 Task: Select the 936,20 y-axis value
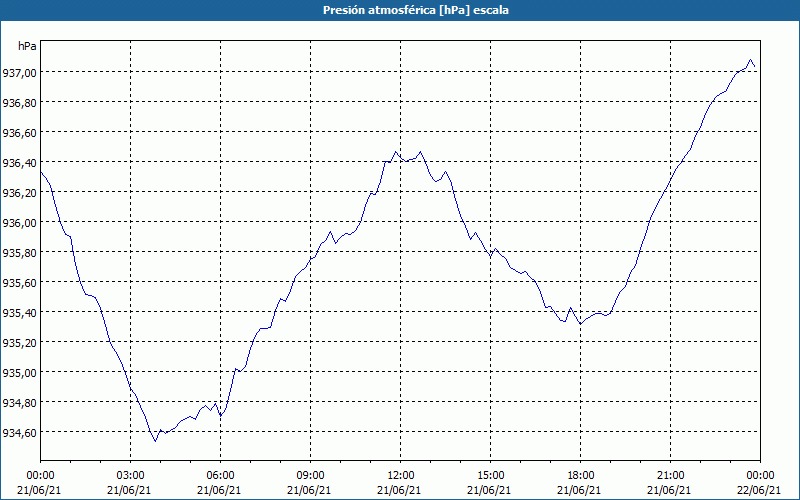tap(19, 193)
